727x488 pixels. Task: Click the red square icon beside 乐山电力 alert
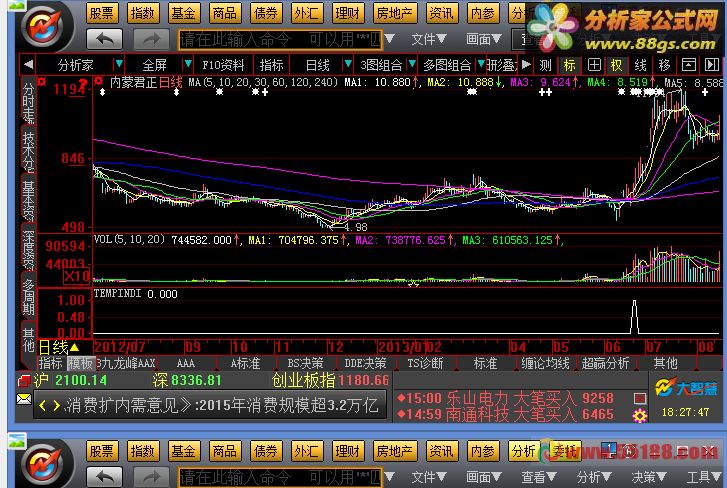pyautogui.click(x=640, y=398)
